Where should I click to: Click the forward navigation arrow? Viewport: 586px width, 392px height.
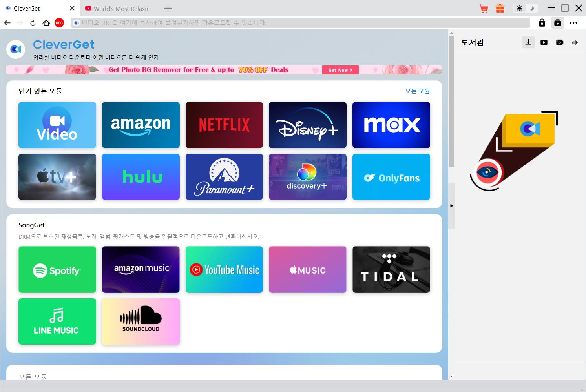click(x=20, y=23)
